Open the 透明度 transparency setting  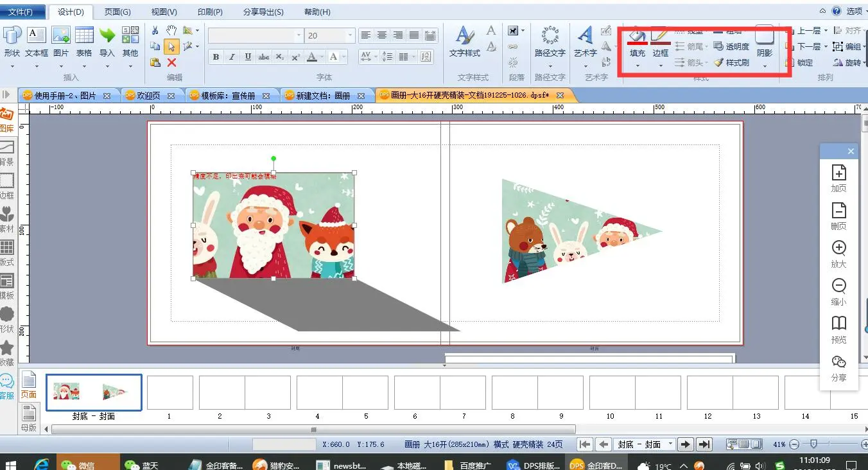tap(732, 46)
